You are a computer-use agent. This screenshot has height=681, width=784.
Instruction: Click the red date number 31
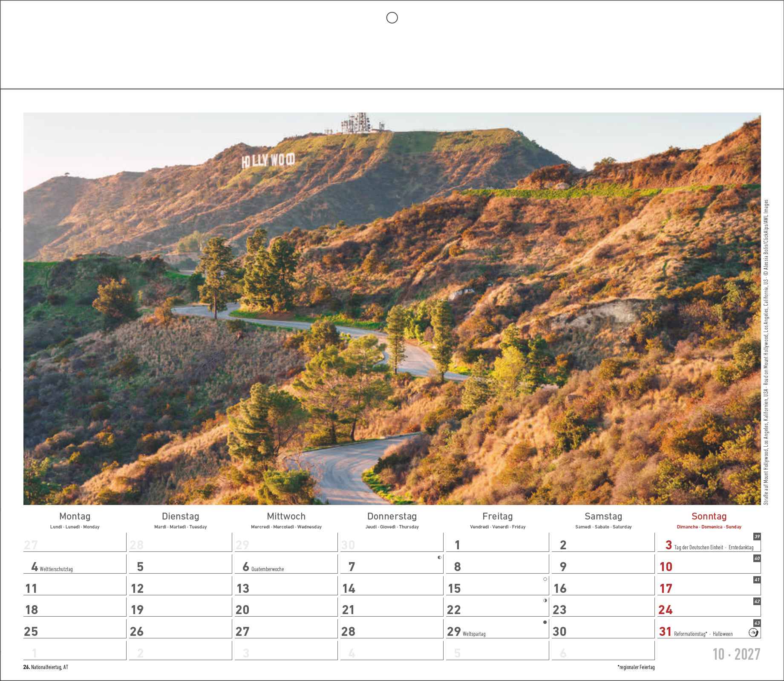click(666, 632)
